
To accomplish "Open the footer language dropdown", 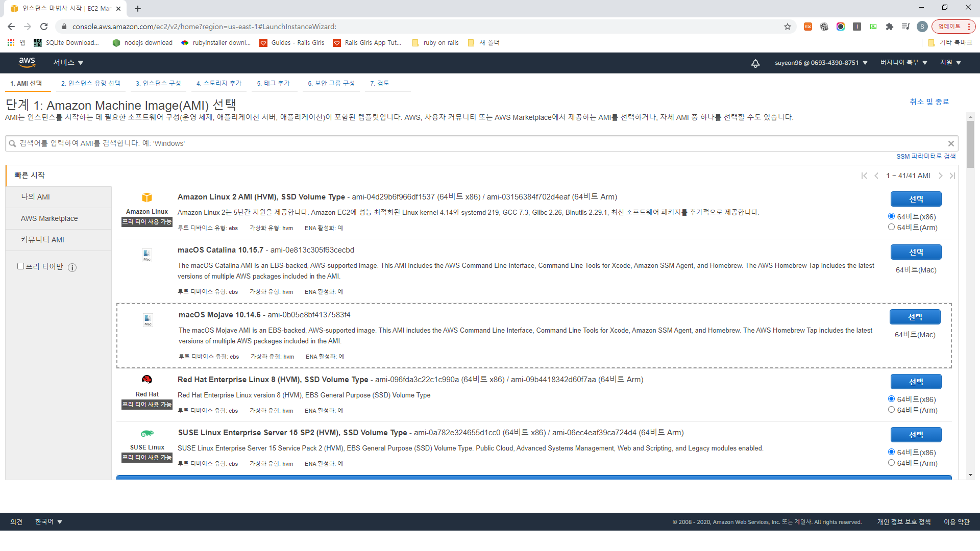I will coord(48,521).
